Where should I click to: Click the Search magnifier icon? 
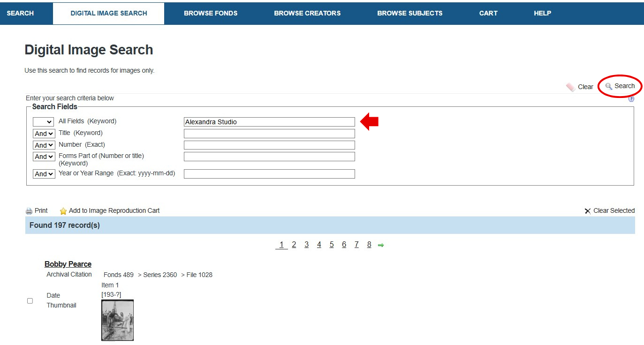tap(609, 87)
